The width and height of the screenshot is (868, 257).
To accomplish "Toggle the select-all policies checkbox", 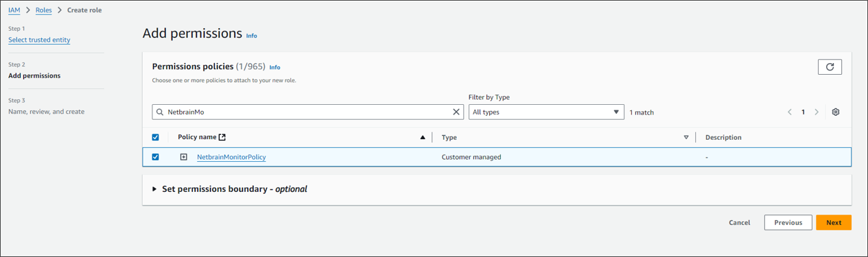I will [155, 137].
